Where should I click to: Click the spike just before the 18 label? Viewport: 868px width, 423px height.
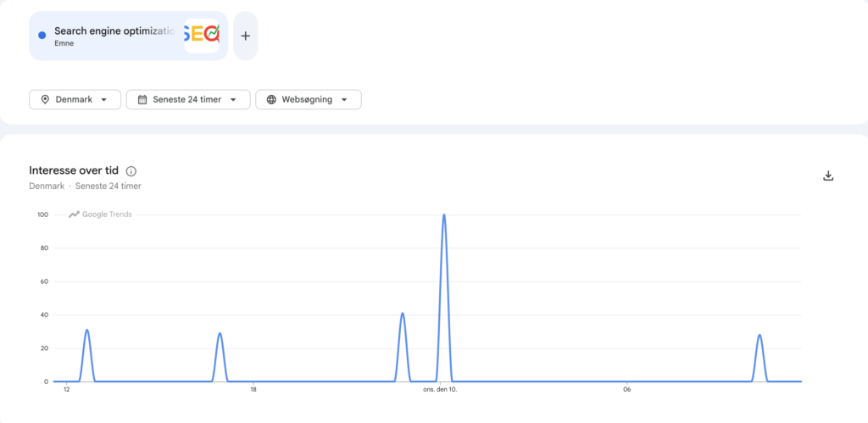click(x=220, y=334)
